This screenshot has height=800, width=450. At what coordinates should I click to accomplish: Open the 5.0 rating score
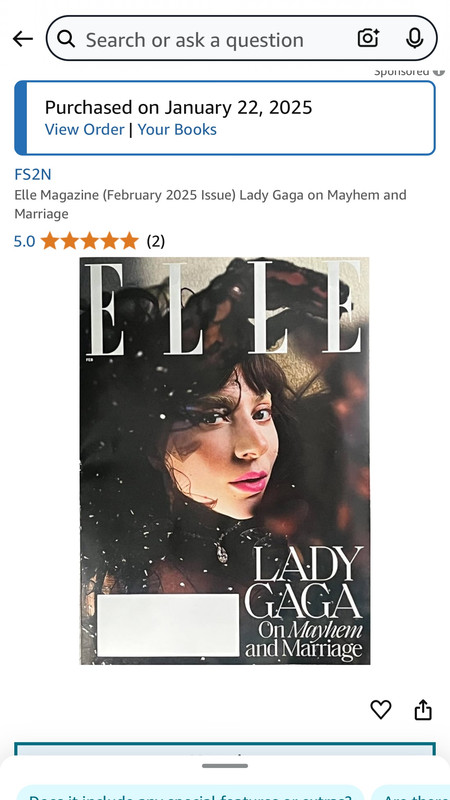(24, 241)
